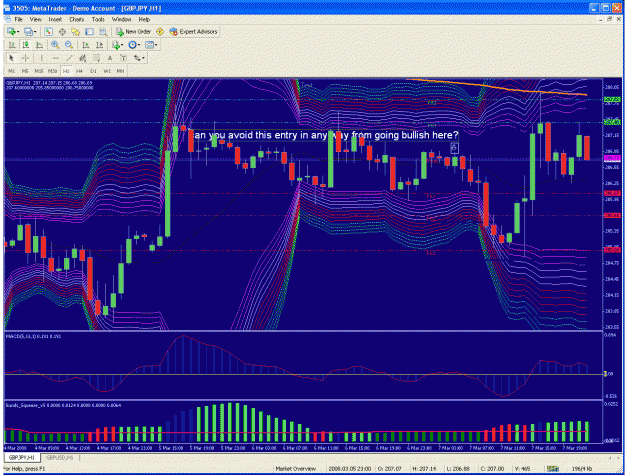Viewport: 625px width, 475px height.
Task: Select the chart text label about going bullish
Action: coord(323,135)
